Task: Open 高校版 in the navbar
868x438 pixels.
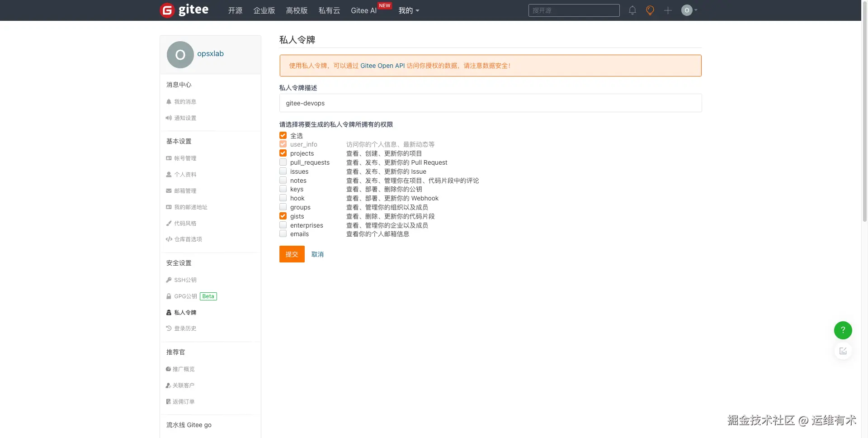Action: point(297,10)
